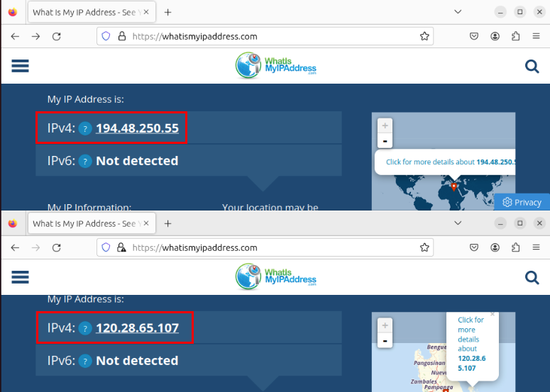Open Firefox application menu in top window
Image resolution: width=550 pixels, height=392 pixels.
tap(536, 36)
